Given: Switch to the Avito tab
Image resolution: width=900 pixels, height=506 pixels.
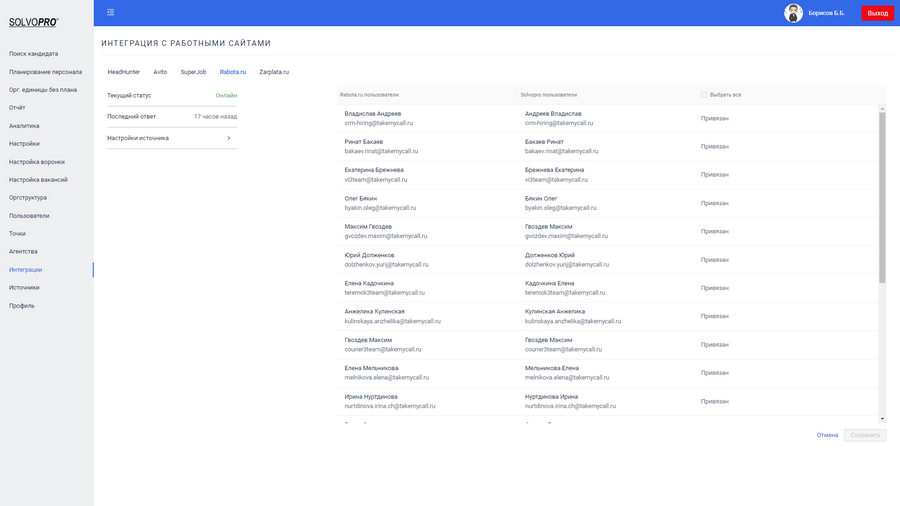Looking at the screenshot, I should click(x=160, y=72).
